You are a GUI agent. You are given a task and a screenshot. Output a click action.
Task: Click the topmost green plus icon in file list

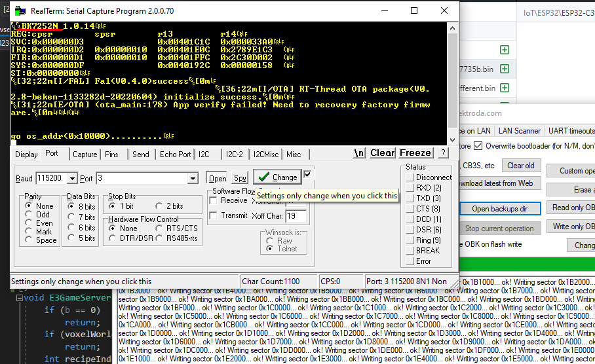point(505,50)
